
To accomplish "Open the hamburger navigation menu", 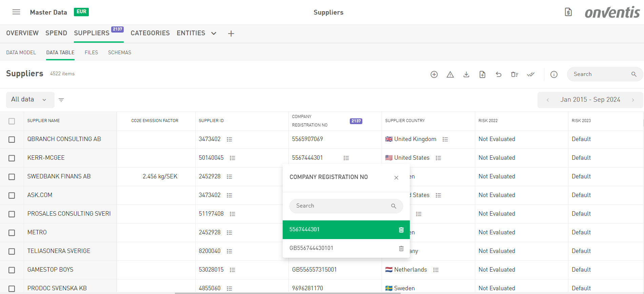I will pos(16,12).
